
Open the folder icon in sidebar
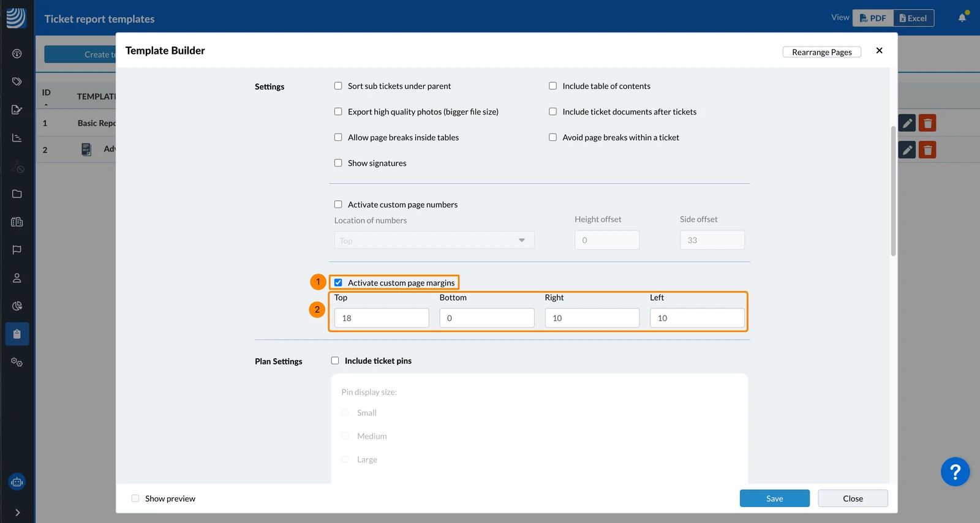17,194
